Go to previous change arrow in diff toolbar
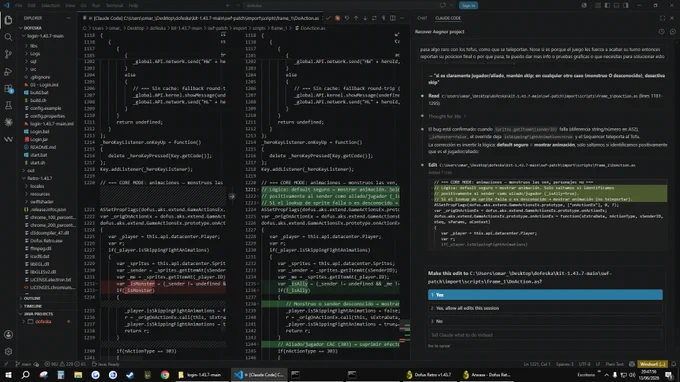Screen dimensions: 680x382 pos(356,18)
